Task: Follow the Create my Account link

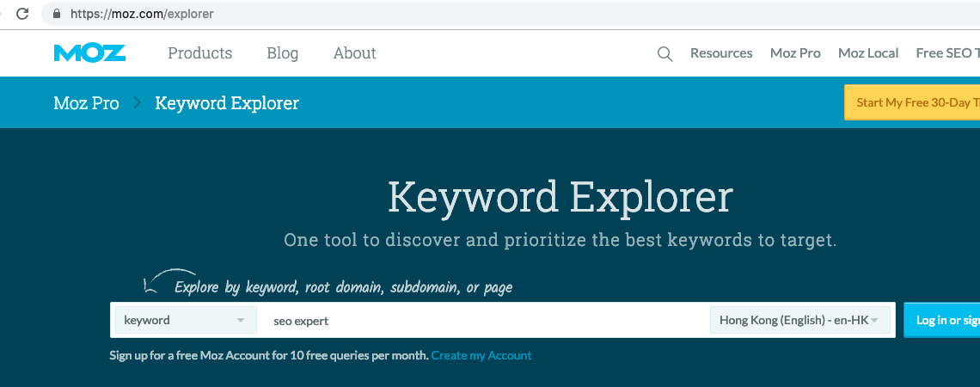Action: [x=481, y=356]
